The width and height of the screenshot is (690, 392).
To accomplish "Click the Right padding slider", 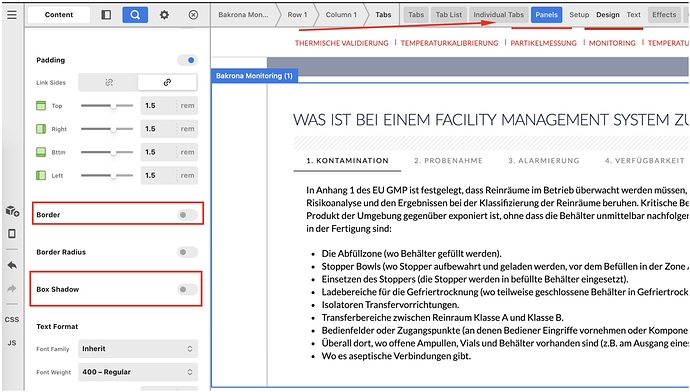I will (107, 129).
